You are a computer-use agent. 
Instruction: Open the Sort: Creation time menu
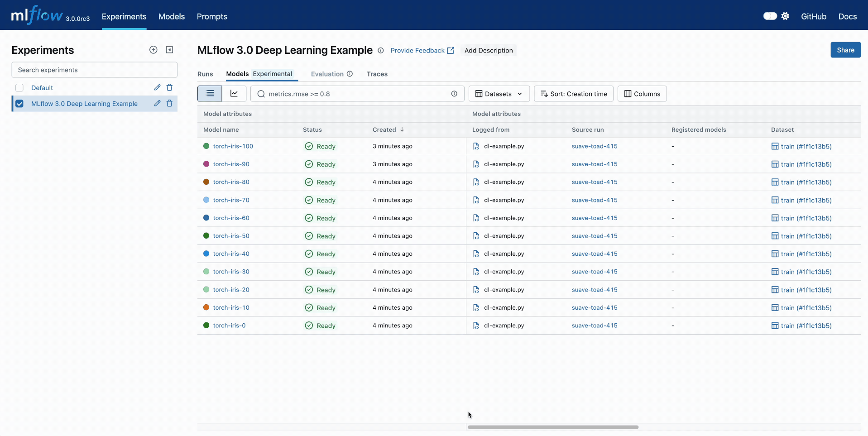pos(574,94)
